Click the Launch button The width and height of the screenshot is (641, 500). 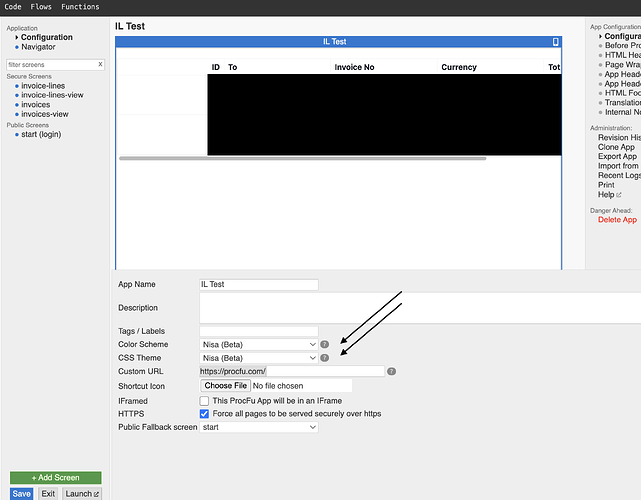click(82, 494)
